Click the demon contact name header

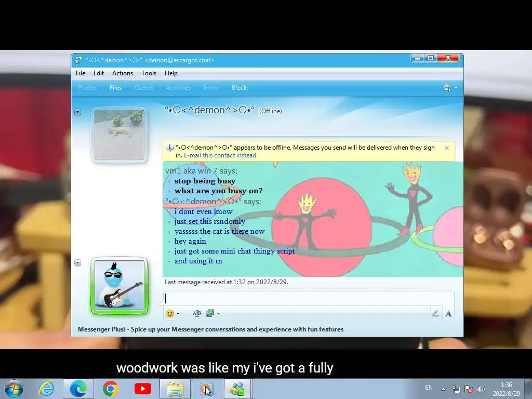[x=209, y=110]
